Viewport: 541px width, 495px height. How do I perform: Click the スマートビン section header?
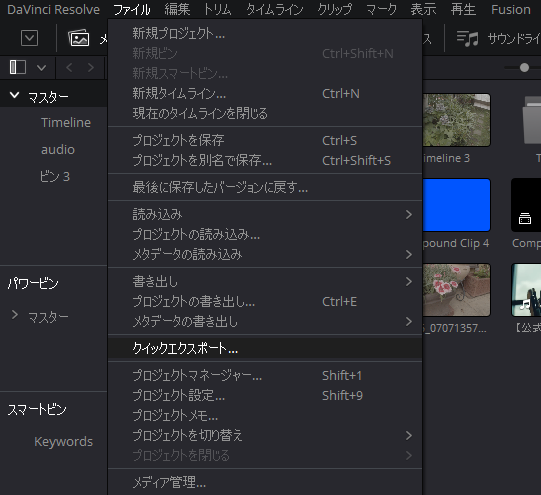37,410
